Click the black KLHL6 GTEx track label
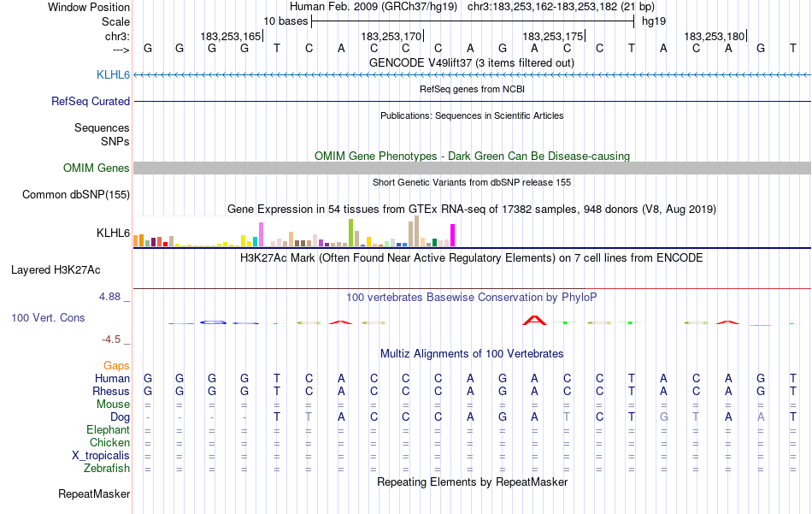The image size is (812, 514). [x=113, y=233]
